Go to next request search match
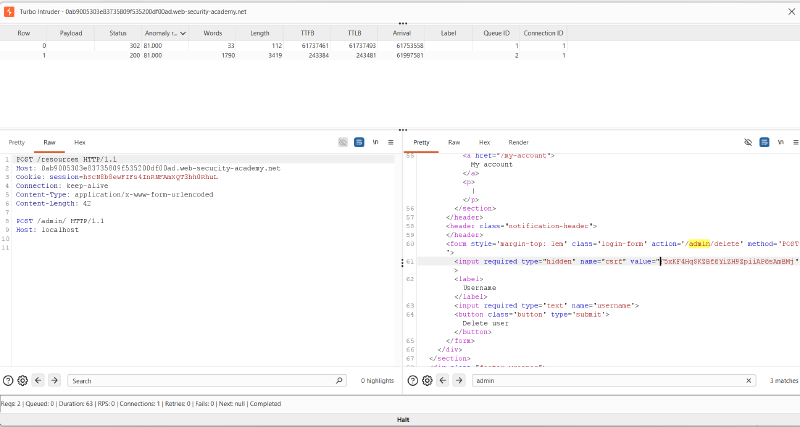 pos(54,381)
